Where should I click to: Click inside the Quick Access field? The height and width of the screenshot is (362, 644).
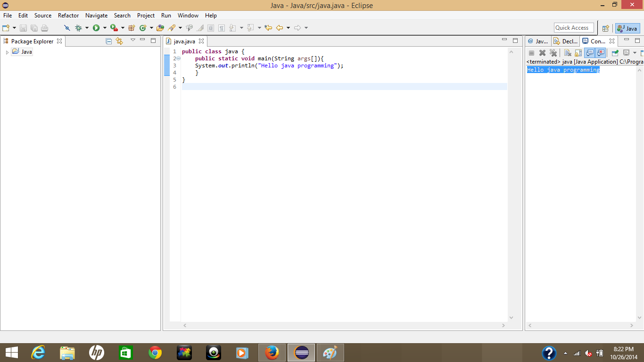[x=573, y=27]
